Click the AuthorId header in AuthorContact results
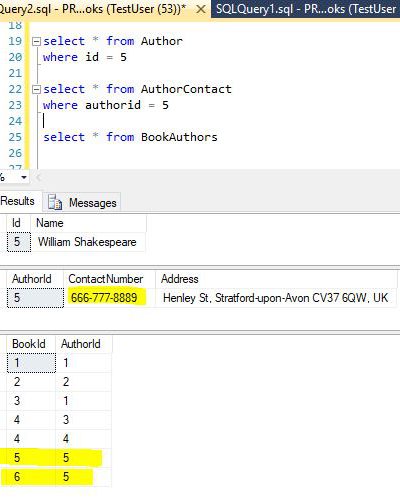Viewport: 400px width, 497px height. click(35, 279)
